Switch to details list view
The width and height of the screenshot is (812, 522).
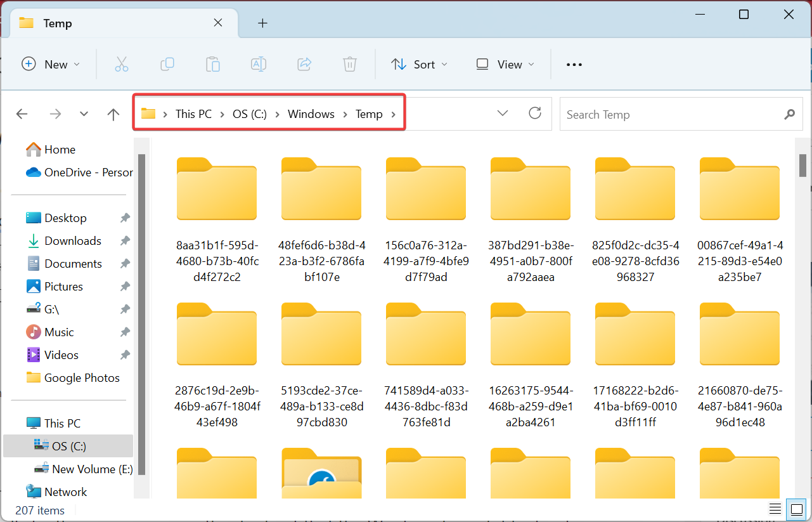click(x=775, y=509)
